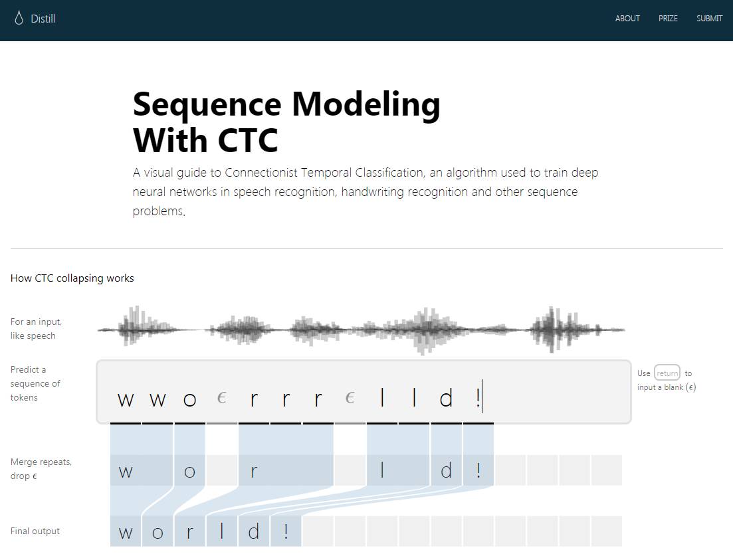Go to the SUBMIT page
The image size is (733, 560).
click(x=709, y=19)
